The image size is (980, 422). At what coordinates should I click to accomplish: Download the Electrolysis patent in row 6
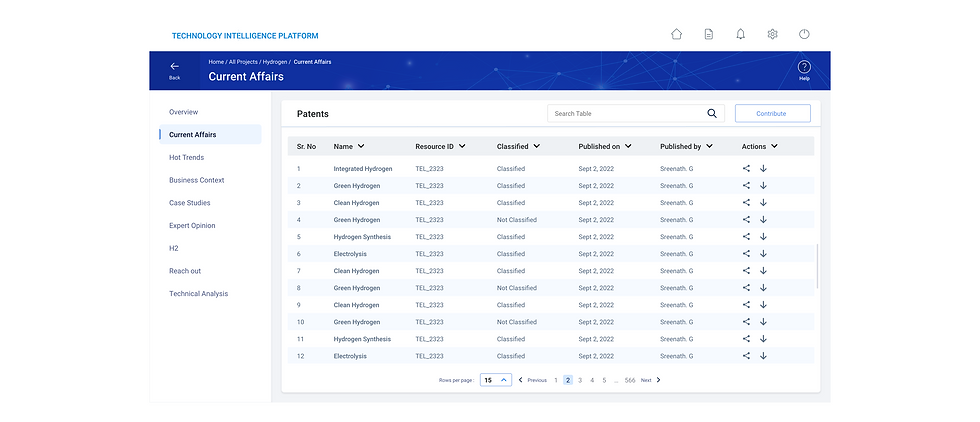point(763,254)
